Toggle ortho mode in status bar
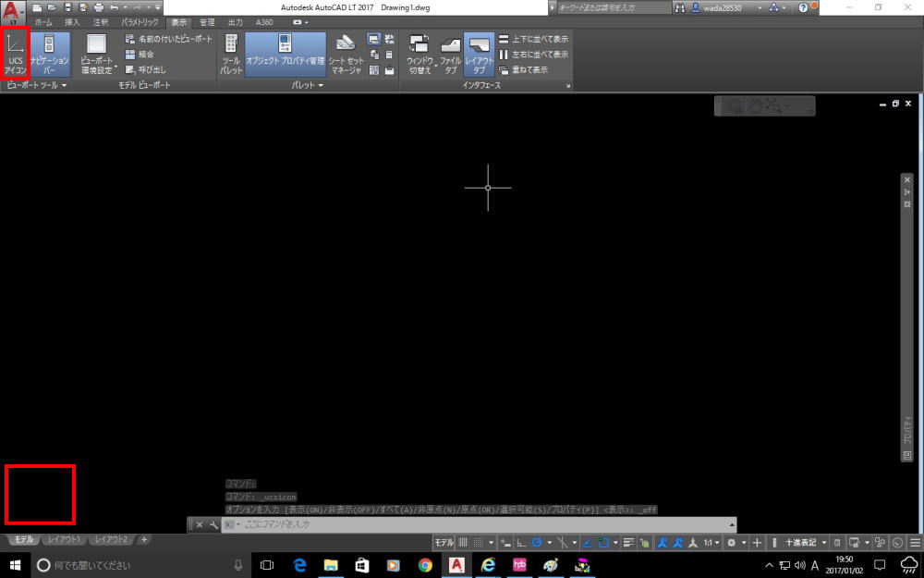The image size is (924, 578). tap(521, 543)
